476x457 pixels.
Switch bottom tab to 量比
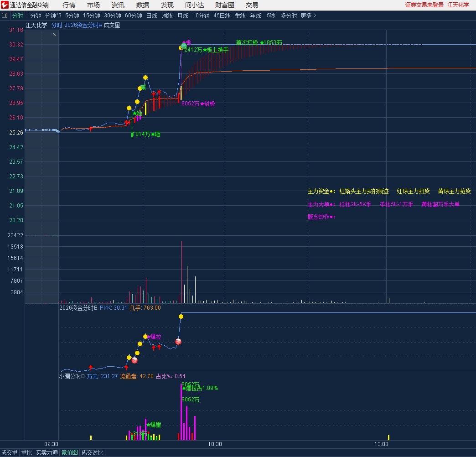27,452
